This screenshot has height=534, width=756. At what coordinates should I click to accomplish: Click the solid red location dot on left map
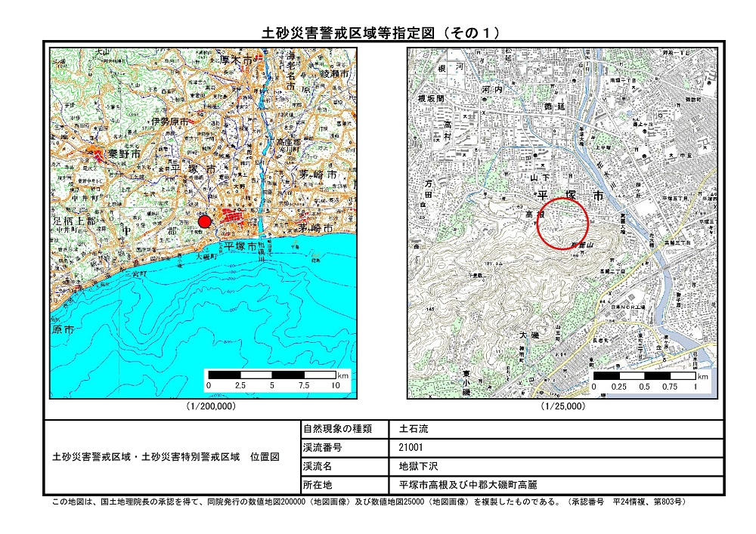204,221
